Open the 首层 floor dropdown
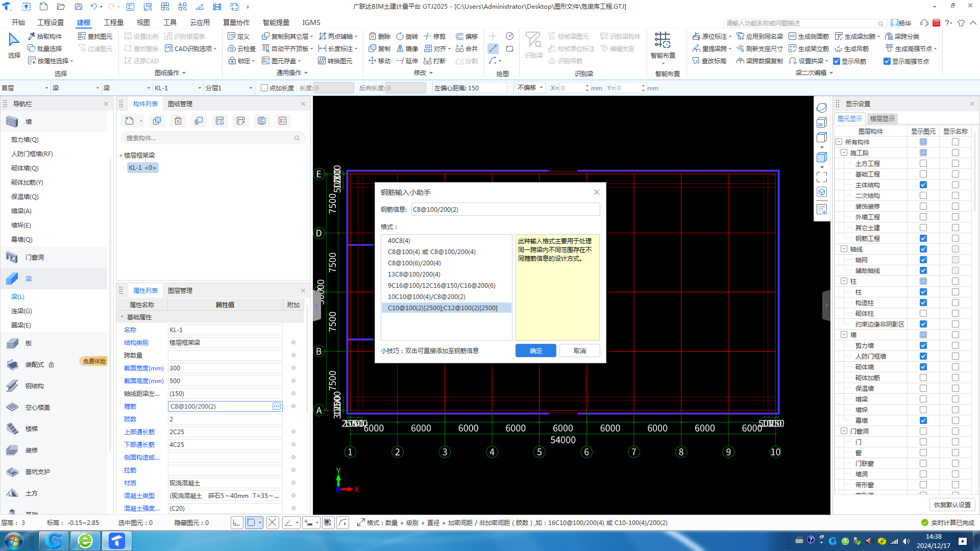Viewport: 980px width, 551px height. (46, 88)
